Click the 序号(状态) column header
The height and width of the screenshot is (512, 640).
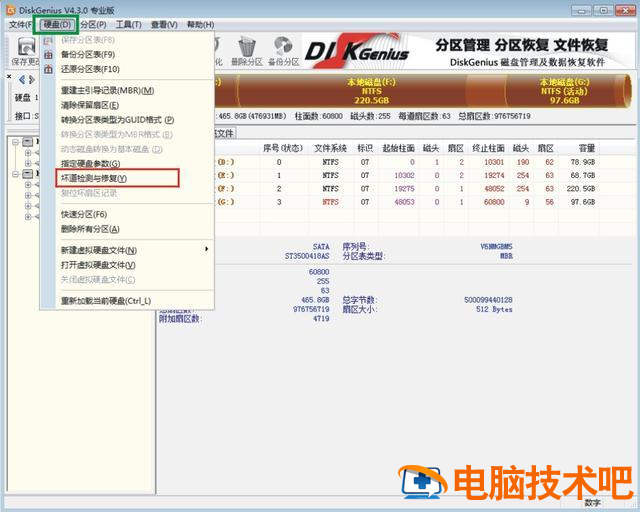point(283,148)
